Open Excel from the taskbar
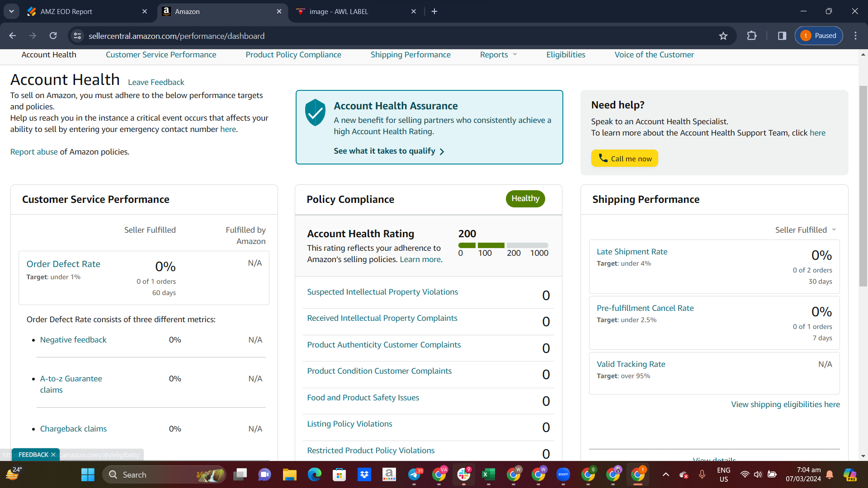868x488 pixels. click(x=488, y=474)
